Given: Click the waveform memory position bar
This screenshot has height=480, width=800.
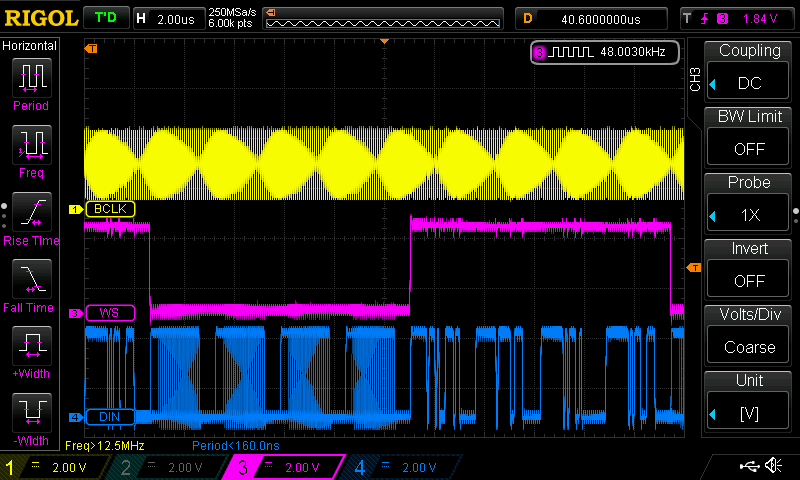Looking at the screenshot, I should point(383,18).
